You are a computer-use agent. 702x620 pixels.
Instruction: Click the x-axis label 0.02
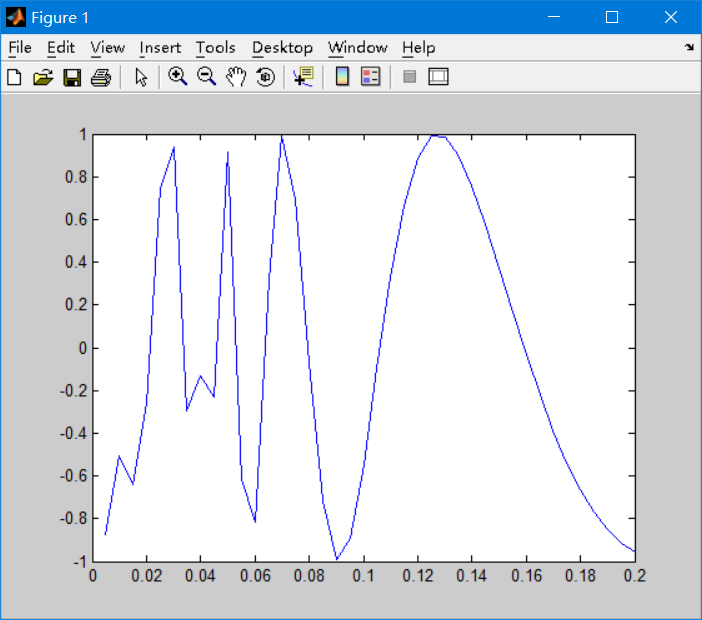click(146, 576)
